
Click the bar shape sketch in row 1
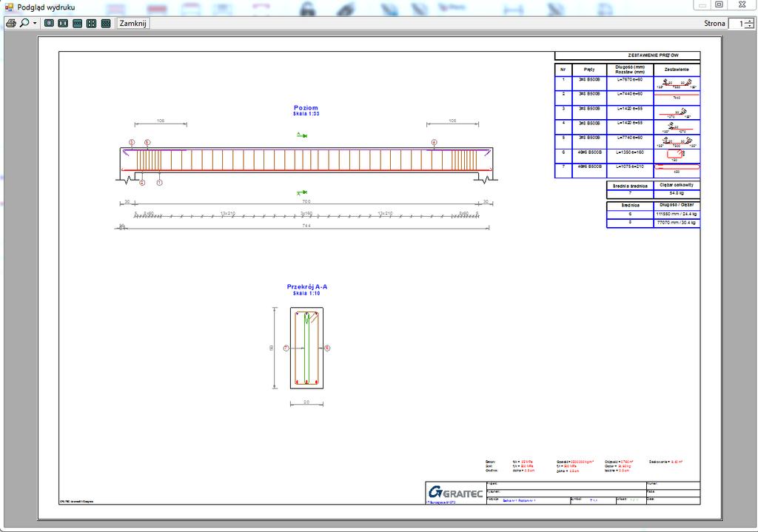coord(677,84)
